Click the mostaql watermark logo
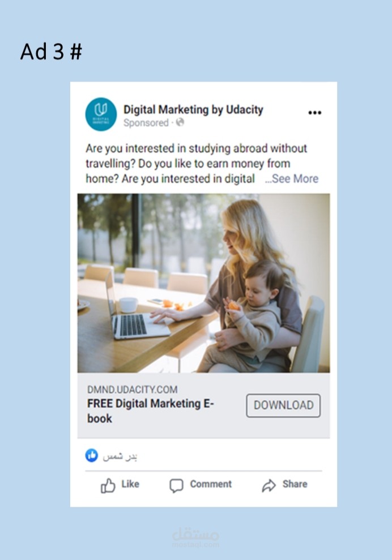Viewport: 392px width, 560px height. (x=195, y=537)
